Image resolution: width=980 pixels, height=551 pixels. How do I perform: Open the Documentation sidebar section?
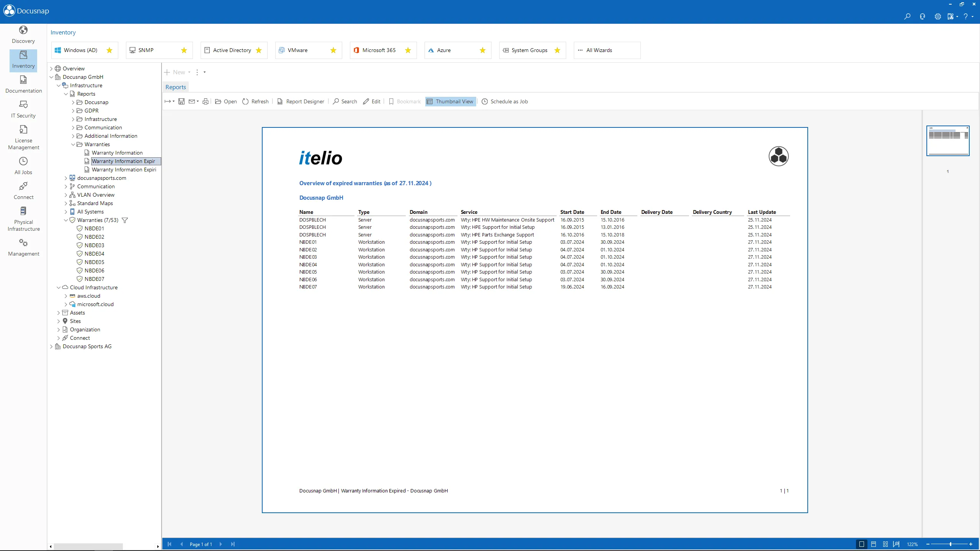23,85
